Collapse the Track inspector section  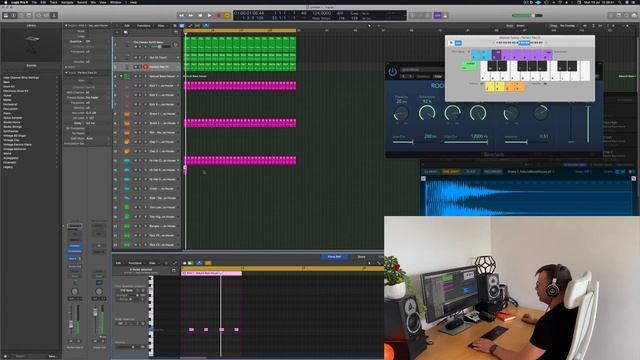tap(67, 73)
